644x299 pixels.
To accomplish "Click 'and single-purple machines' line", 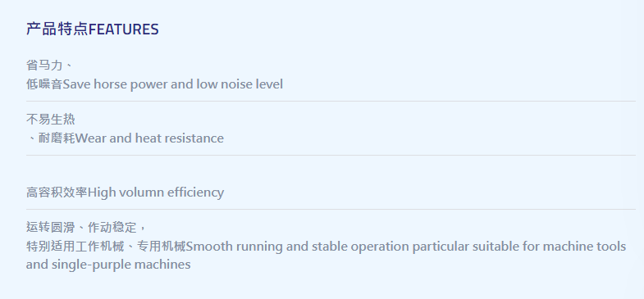I will click(x=108, y=265).
